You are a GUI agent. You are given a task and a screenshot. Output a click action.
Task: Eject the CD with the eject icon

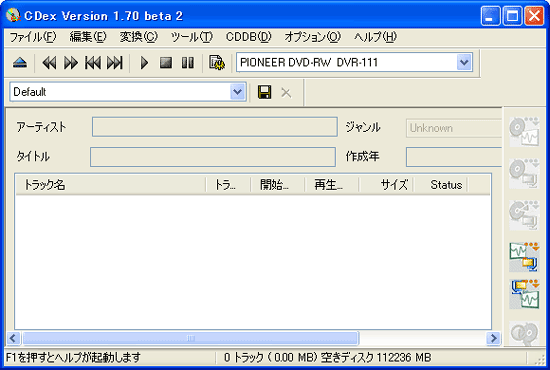pos(20,63)
